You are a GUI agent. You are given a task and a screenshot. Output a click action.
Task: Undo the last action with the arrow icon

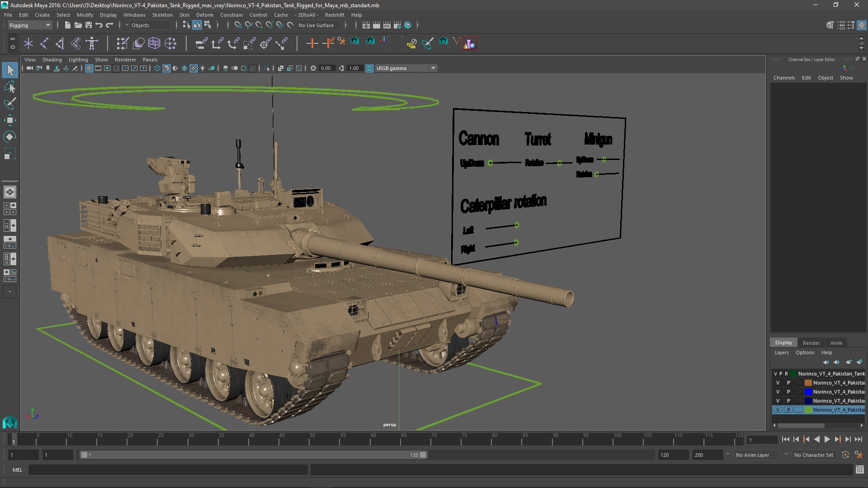[x=99, y=25]
